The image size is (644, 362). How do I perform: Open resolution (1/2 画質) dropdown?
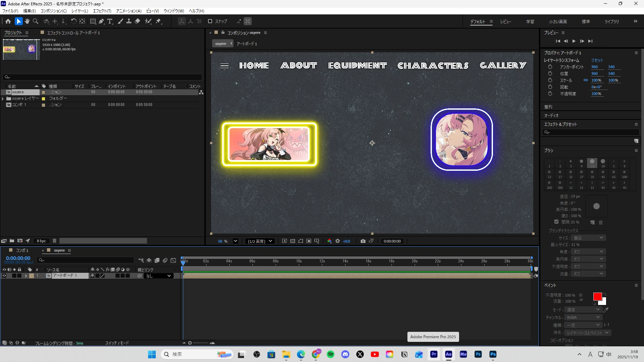coord(260,241)
